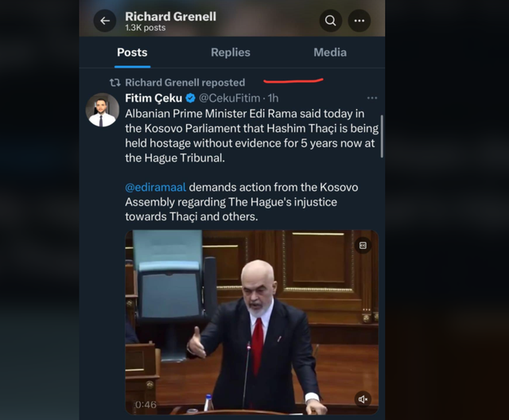The width and height of the screenshot is (509, 420).
Task: Toggle video captions CC icon
Action: (x=363, y=245)
